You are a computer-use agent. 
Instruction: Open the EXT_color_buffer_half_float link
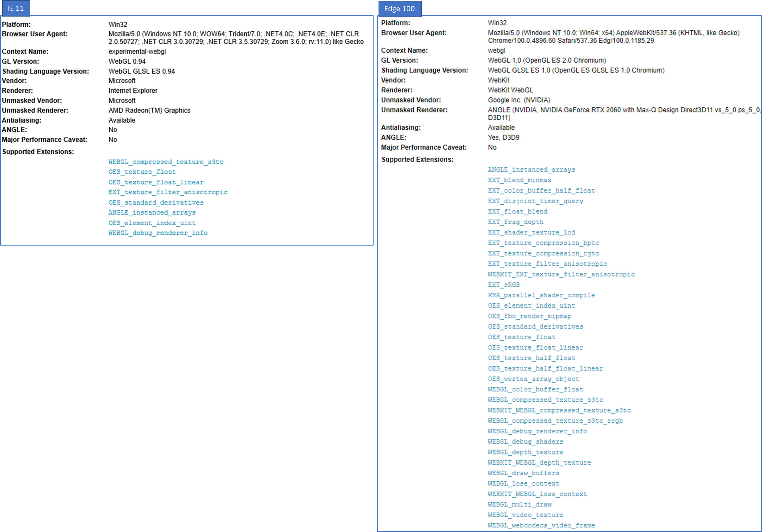pos(541,191)
